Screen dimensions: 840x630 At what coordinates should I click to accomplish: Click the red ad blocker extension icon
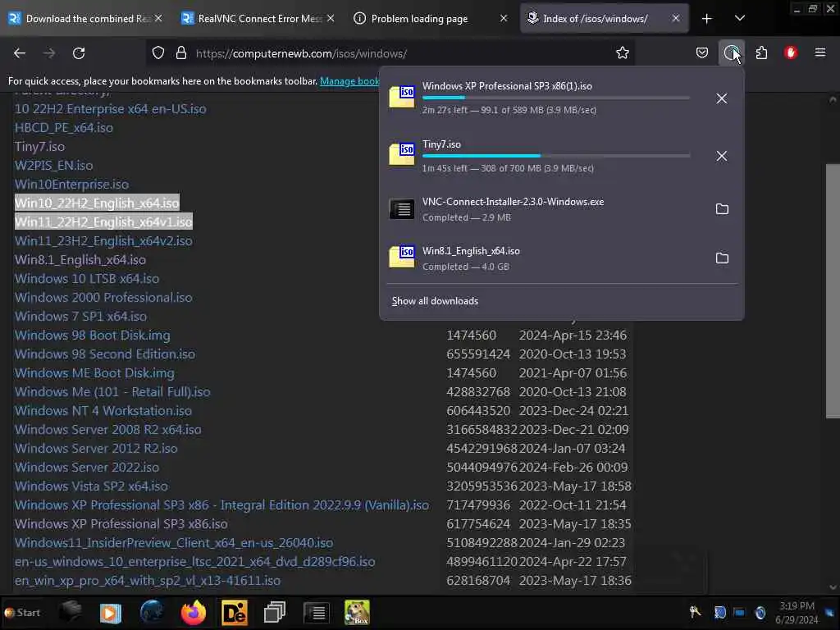791,53
